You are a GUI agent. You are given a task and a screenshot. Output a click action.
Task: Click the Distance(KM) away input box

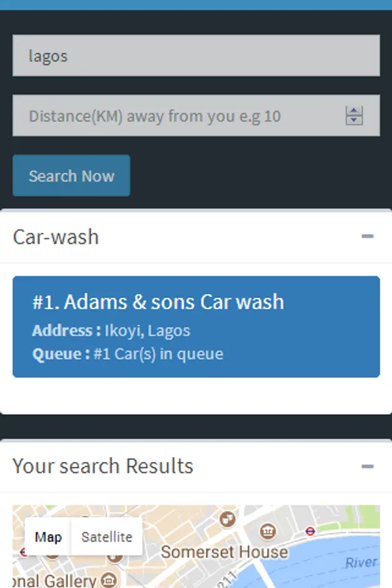183,115
